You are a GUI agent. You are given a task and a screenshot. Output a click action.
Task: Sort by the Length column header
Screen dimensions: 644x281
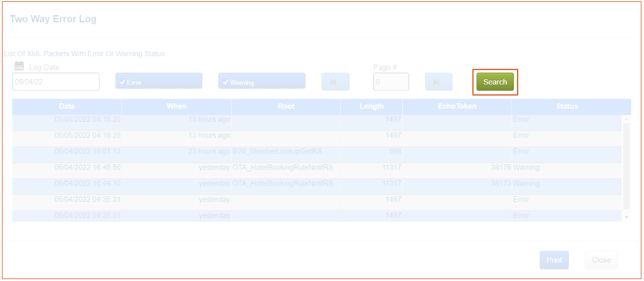click(x=371, y=106)
